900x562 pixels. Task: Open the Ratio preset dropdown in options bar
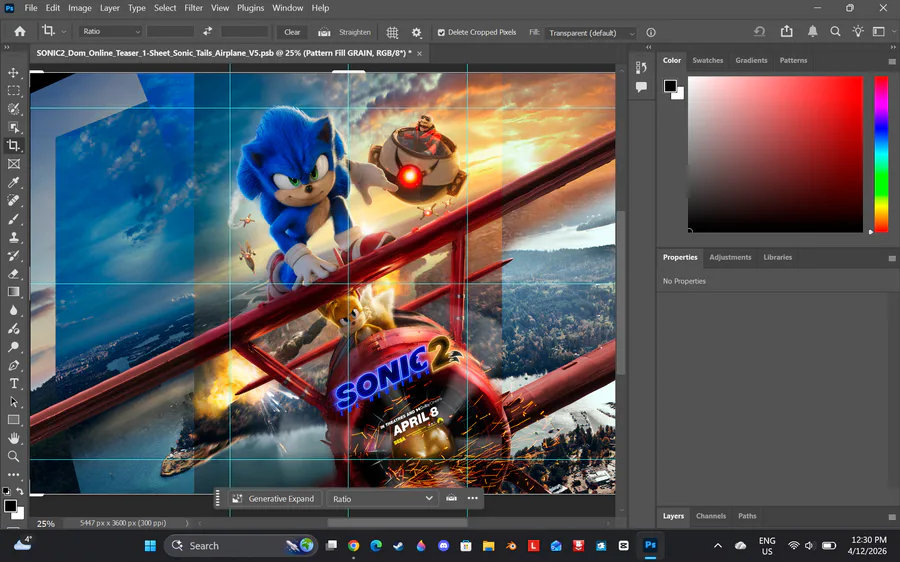111,32
